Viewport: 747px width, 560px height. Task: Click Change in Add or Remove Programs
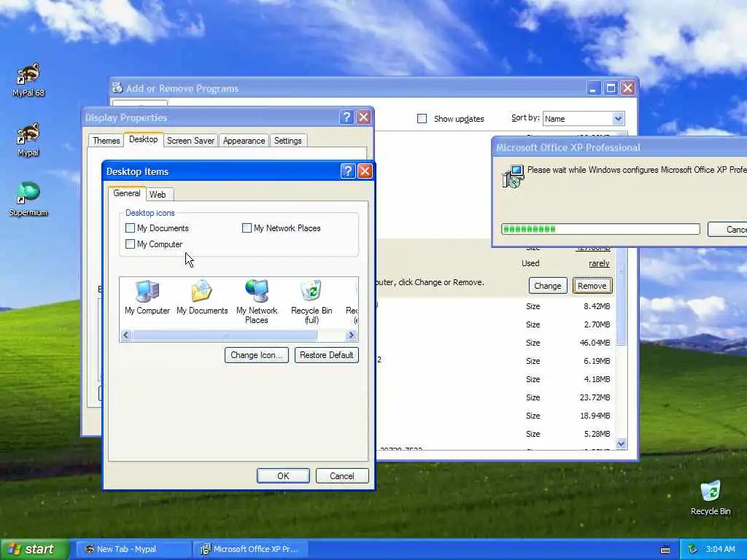[x=548, y=286]
